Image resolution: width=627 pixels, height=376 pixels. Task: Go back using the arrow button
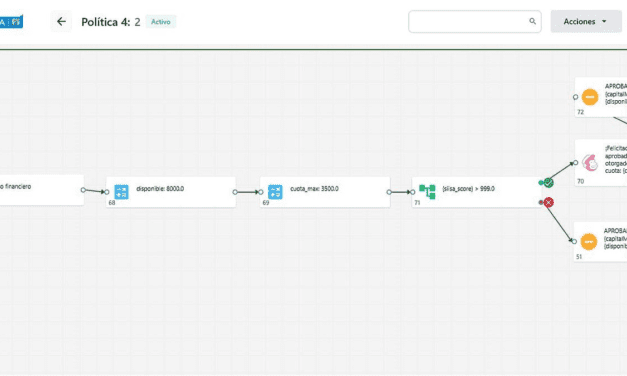(61, 21)
